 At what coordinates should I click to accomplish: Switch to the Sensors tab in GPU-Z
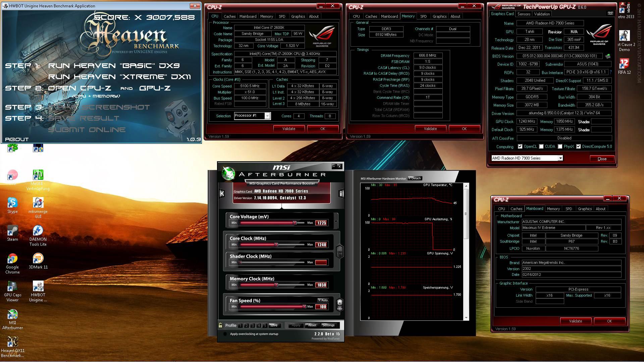pos(524,14)
